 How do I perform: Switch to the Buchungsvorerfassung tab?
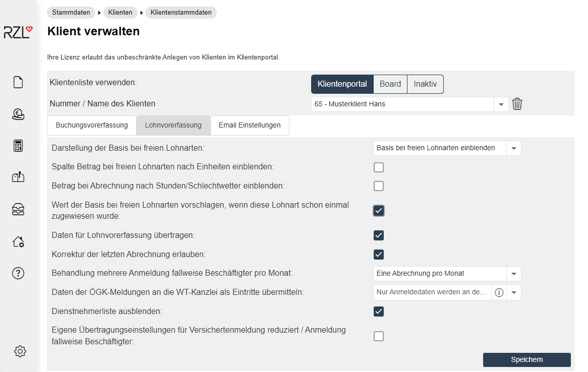92,126
